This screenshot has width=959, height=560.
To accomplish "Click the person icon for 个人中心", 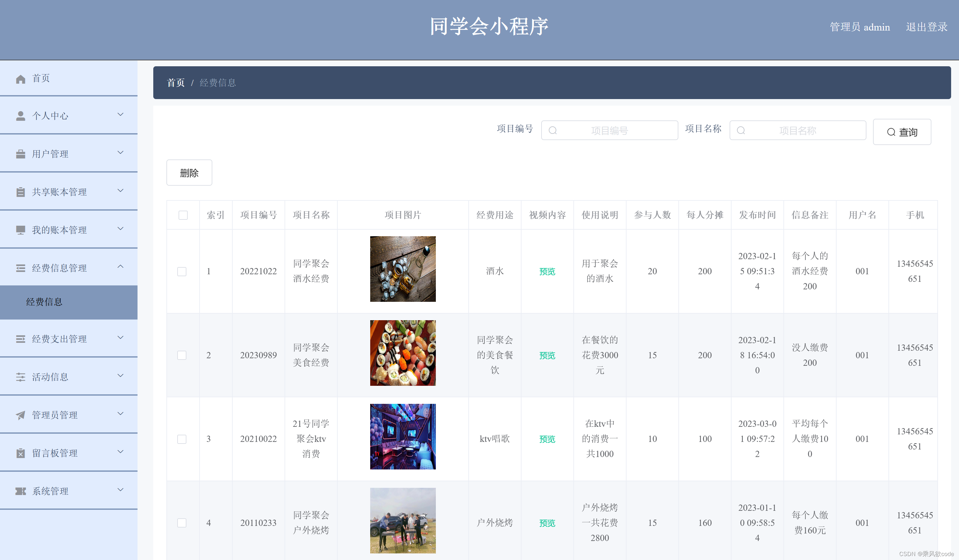I will tap(21, 116).
